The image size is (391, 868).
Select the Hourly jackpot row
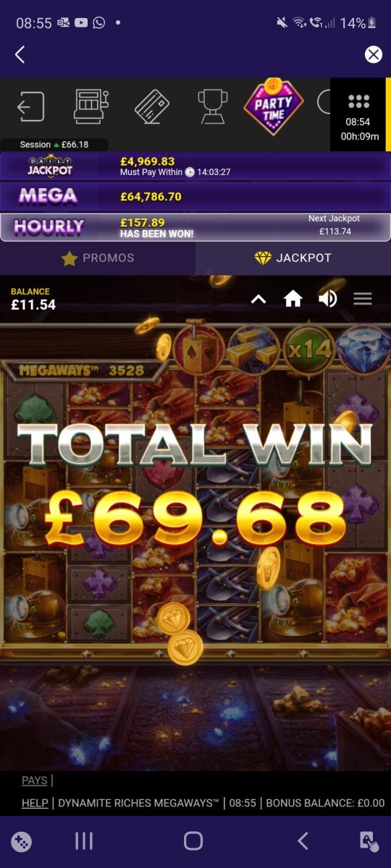point(195,226)
